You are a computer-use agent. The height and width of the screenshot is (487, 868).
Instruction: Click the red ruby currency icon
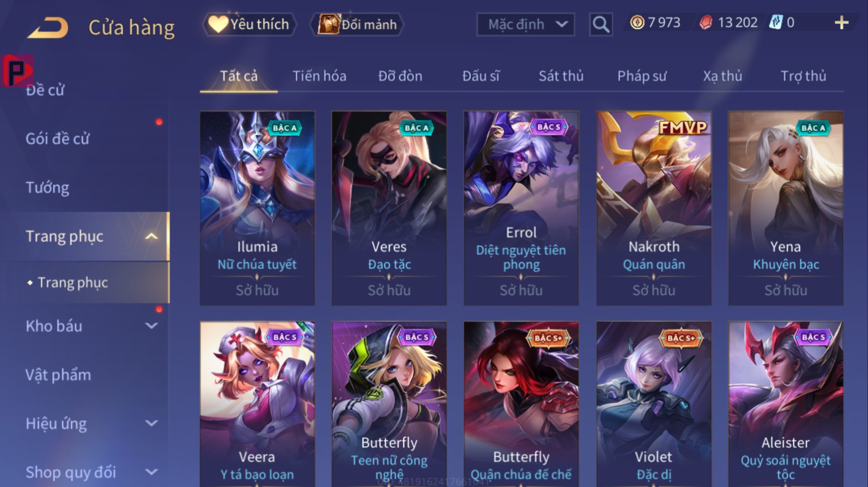click(x=706, y=22)
